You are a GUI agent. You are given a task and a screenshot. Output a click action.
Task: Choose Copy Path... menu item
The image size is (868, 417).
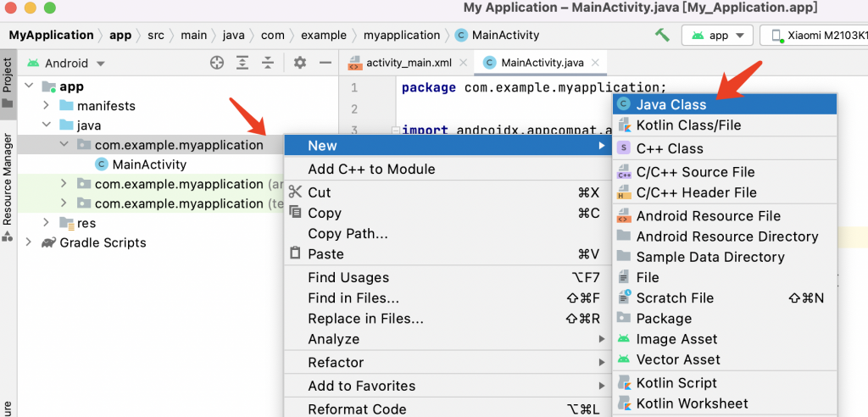(x=448, y=234)
